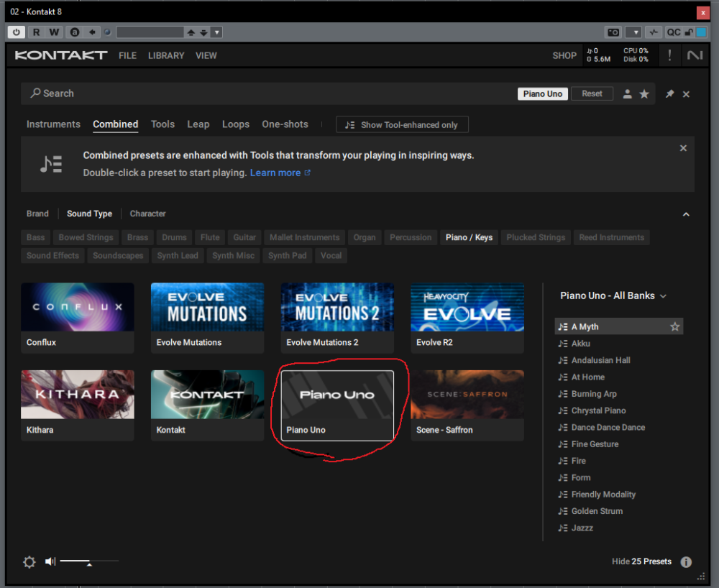
Task: Toggle Write automation W button
Action: coord(54,32)
